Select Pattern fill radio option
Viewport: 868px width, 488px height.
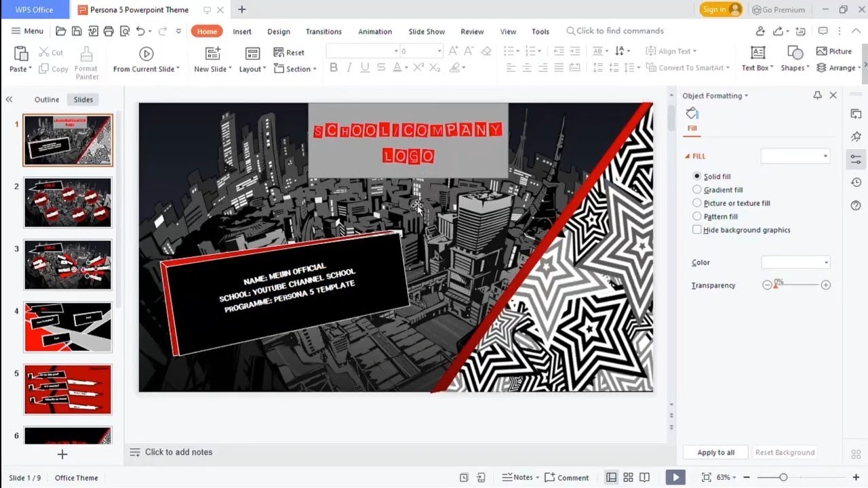pos(697,216)
